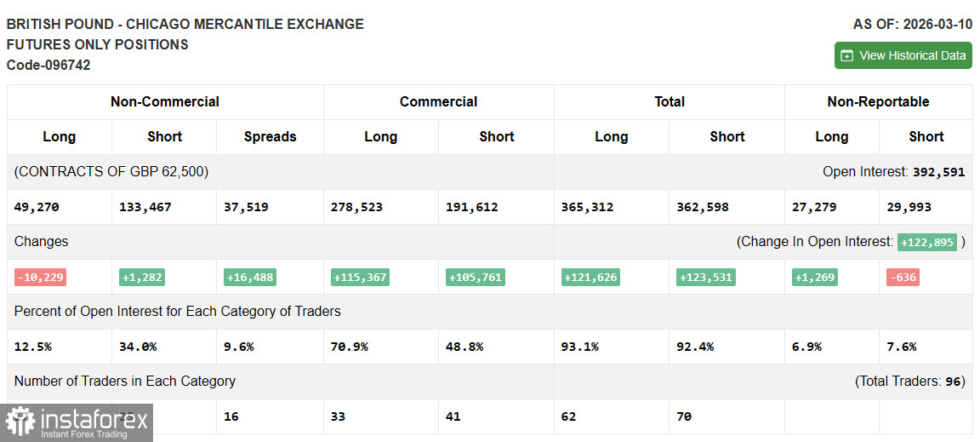Select the Code-096742 text
Screen dimensions: 980x442
pos(48,65)
